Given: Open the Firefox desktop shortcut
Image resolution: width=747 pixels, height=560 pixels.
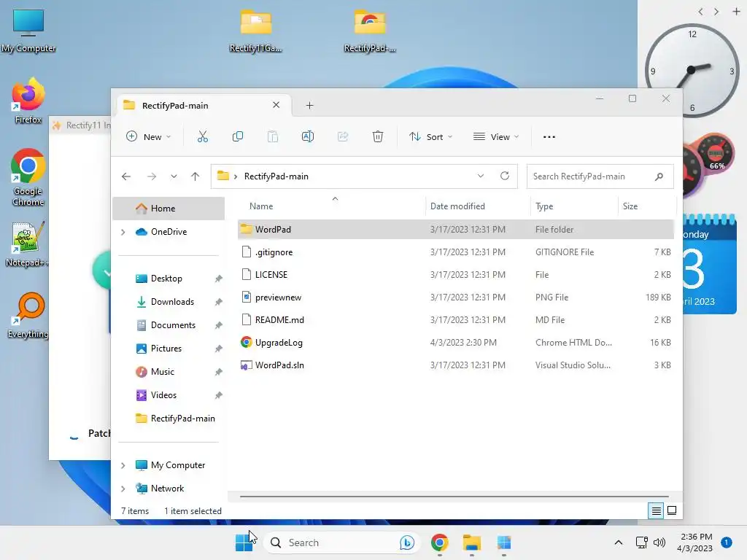Looking at the screenshot, I should coord(28,101).
